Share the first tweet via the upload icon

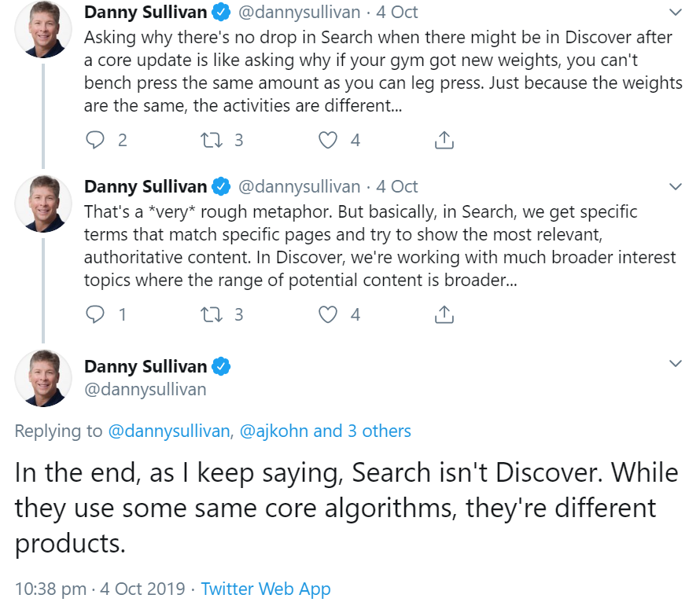(444, 140)
